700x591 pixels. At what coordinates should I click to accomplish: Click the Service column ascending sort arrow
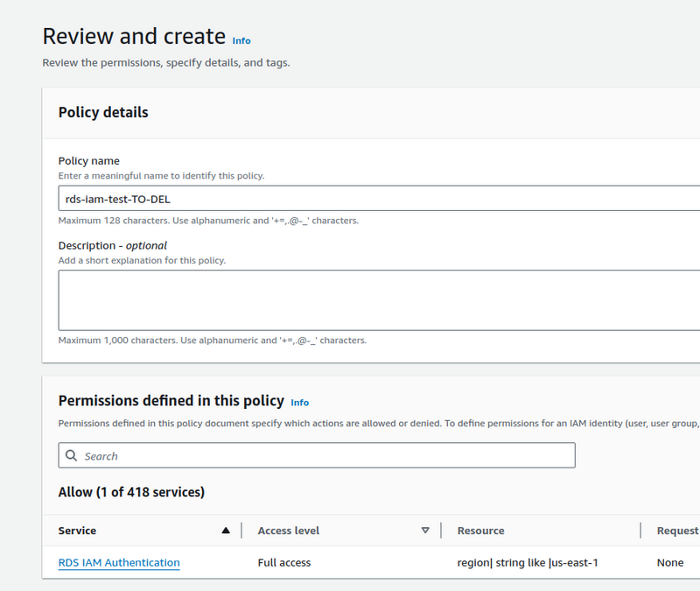click(226, 531)
